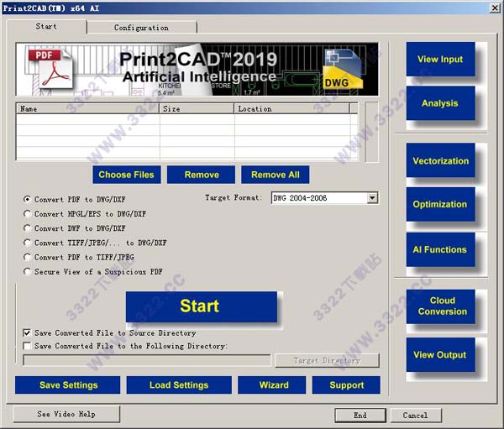
Task: Click the target directory path field
Action: pos(147,360)
